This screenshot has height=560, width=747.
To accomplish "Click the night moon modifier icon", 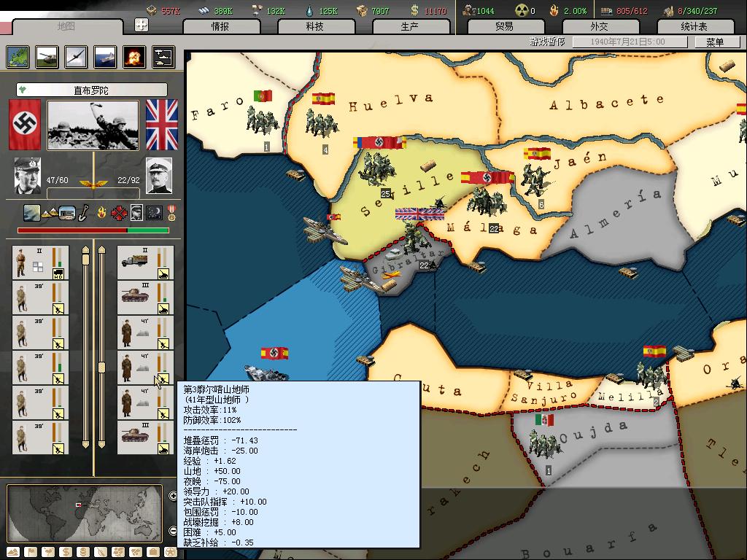I will coord(155,213).
